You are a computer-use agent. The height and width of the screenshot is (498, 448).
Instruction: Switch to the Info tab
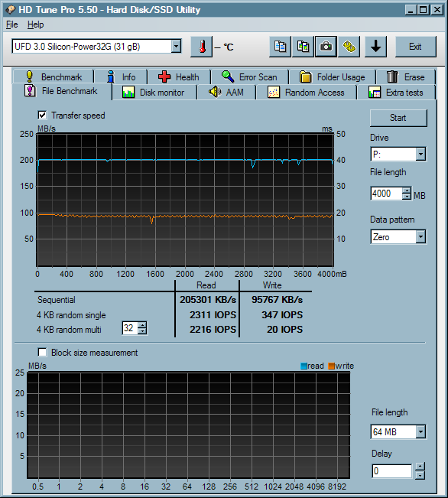121,76
